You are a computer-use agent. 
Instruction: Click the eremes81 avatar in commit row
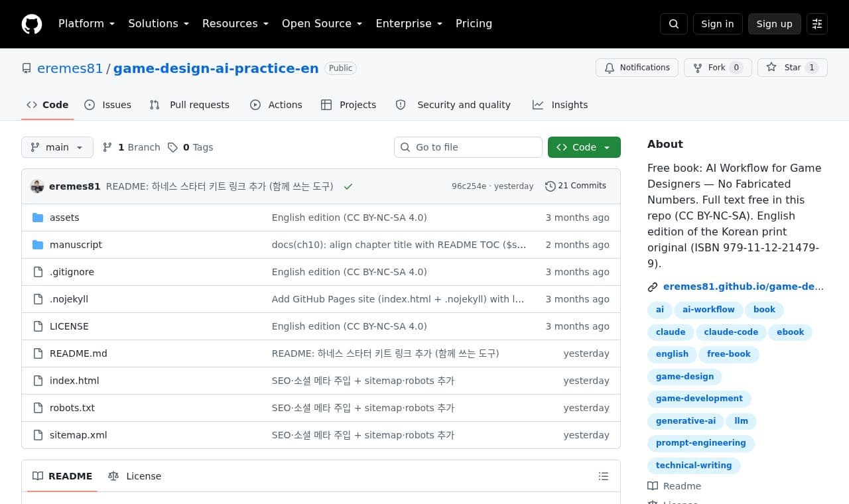[x=37, y=186]
